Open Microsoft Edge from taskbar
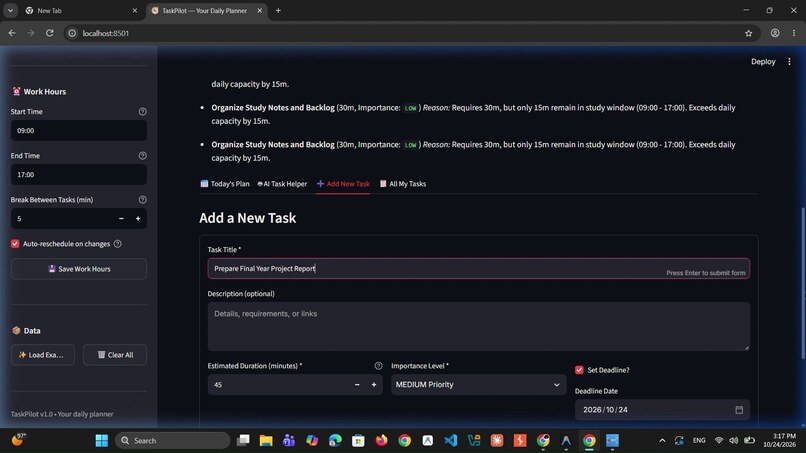This screenshot has height=453, width=806. pyautogui.click(x=335, y=441)
